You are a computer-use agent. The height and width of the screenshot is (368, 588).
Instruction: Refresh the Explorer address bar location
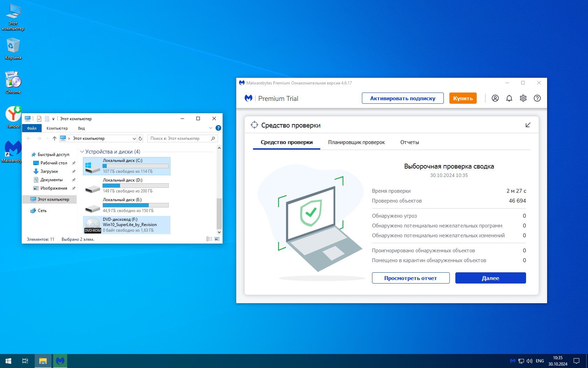click(140, 138)
